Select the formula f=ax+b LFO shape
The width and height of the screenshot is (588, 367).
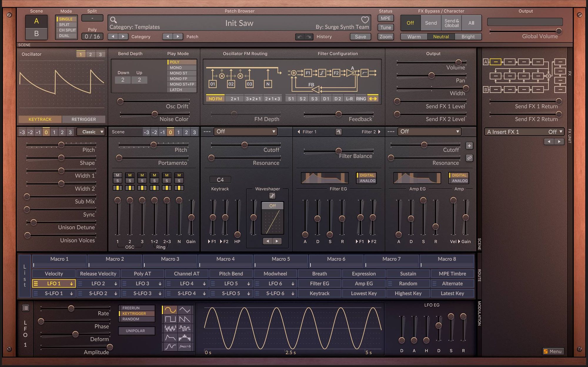coord(185,346)
